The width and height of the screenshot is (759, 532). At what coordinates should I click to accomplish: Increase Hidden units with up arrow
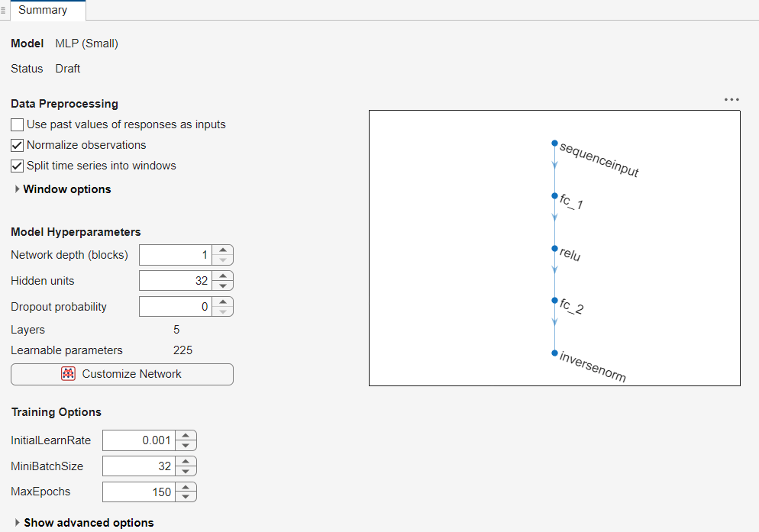tap(222, 276)
